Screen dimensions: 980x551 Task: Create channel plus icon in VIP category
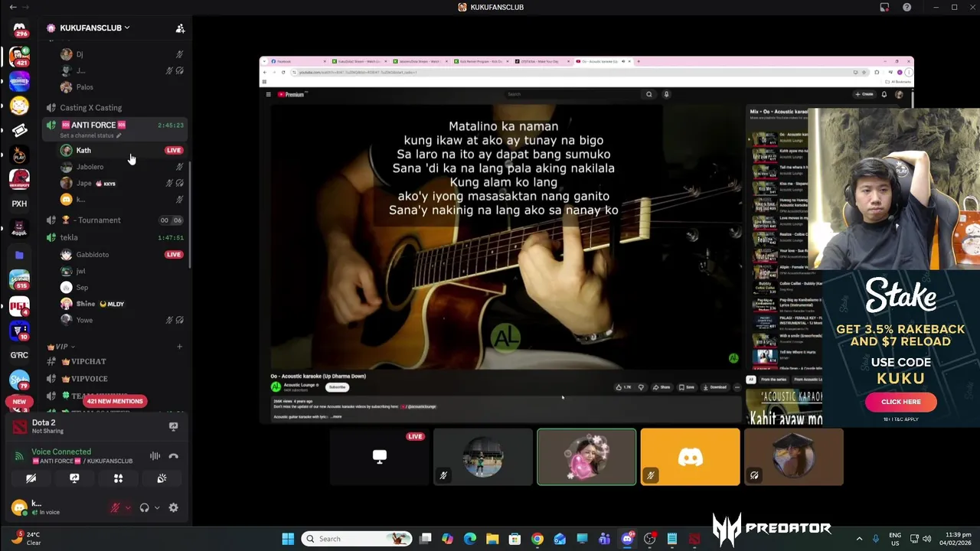click(x=179, y=347)
